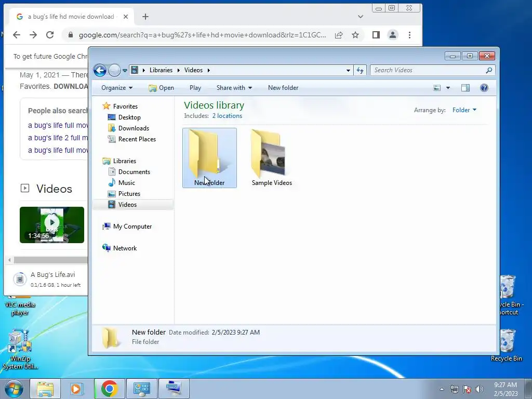Image resolution: width=532 pixels, height=399 pixels.
Task: Close the bug's life search tab
Action: (126, 17)
